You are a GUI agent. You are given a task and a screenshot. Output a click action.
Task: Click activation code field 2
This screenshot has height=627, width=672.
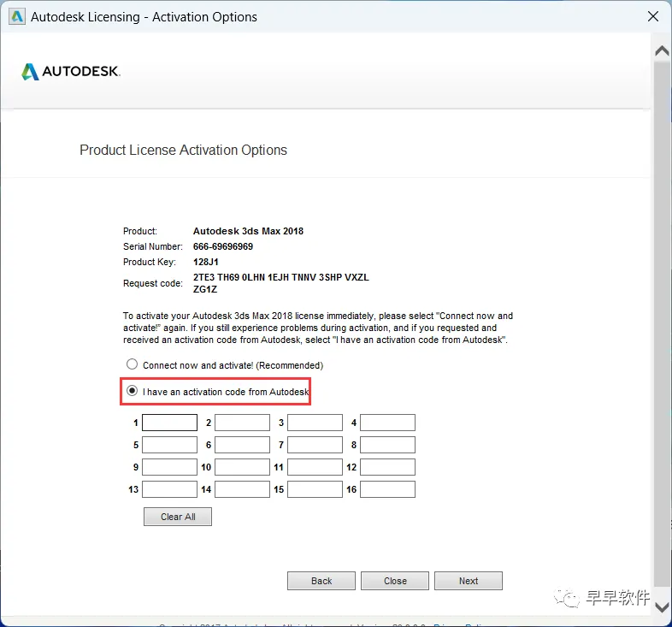[x=242, y=423]
